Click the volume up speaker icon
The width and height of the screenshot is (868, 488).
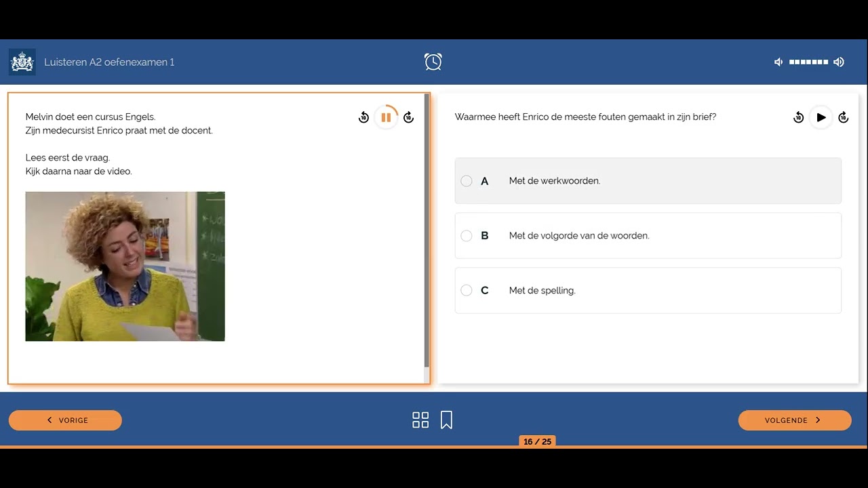click(x=839, y=62)
